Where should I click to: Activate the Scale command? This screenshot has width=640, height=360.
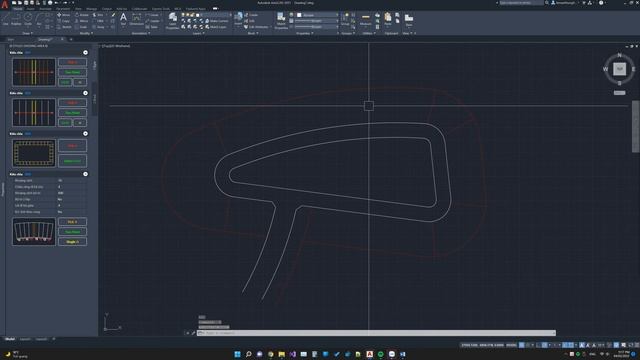pos(81,27)
